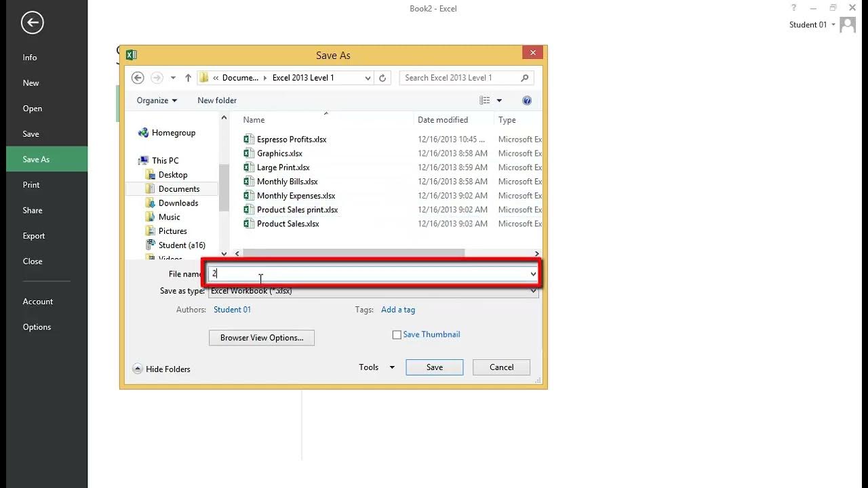868x488 pixels.
Task: Select the Product Sales print.xlsx file icon
Action: tap(248, 209)
